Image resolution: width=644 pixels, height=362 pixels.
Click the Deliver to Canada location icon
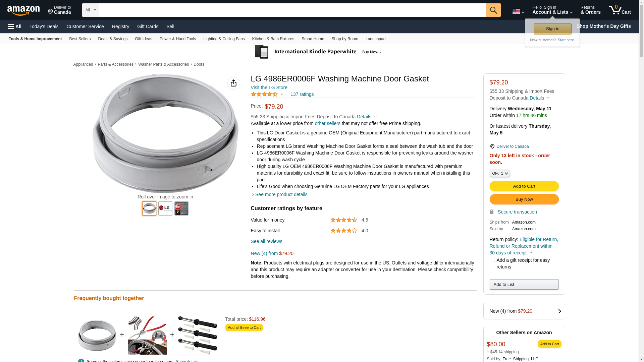tap(492, 146)
